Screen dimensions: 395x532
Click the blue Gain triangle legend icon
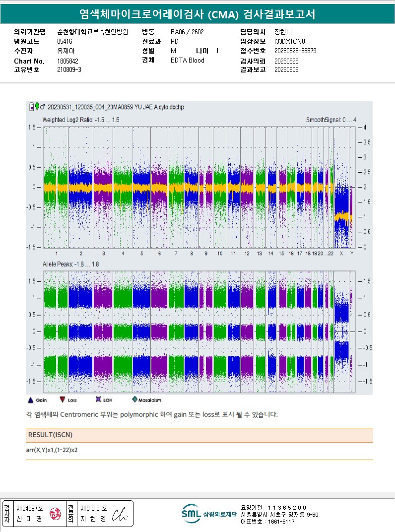pos(31,400)
